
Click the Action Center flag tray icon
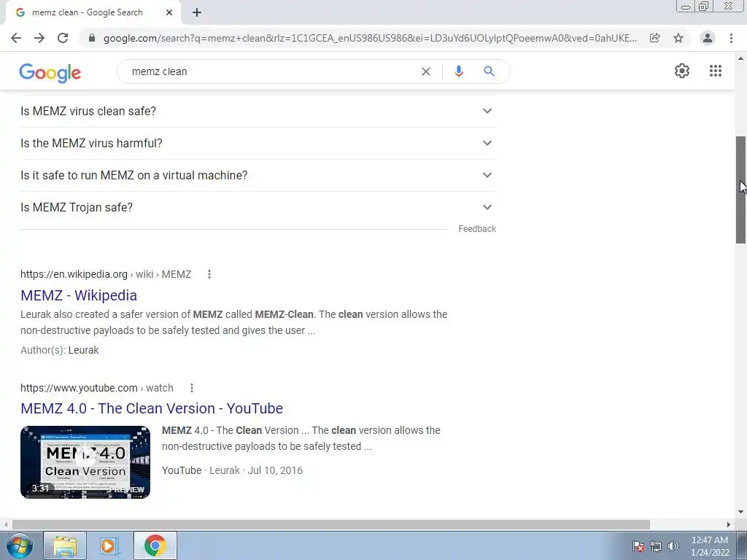tap(638, 546)
